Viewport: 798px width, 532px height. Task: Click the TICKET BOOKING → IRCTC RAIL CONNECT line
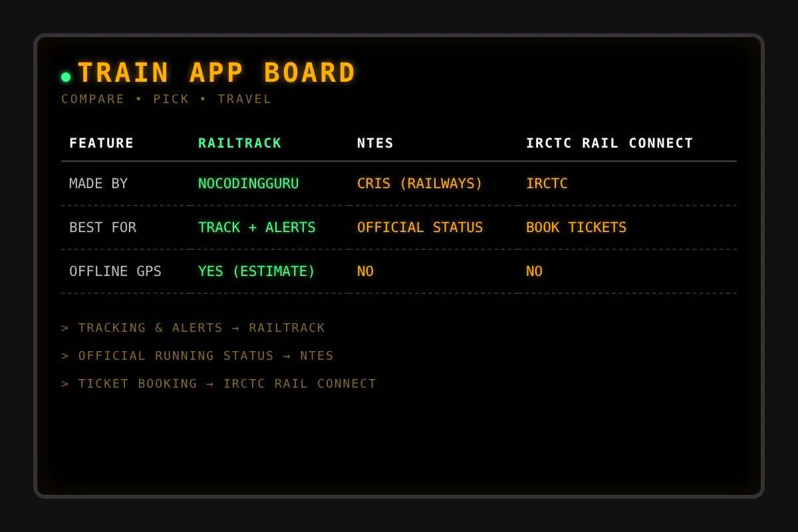(x=219, y=384)
